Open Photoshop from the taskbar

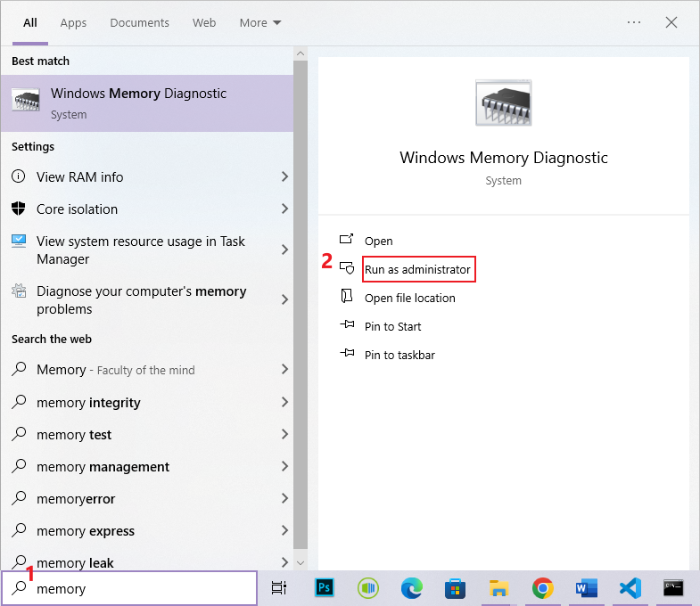[325, 588]
